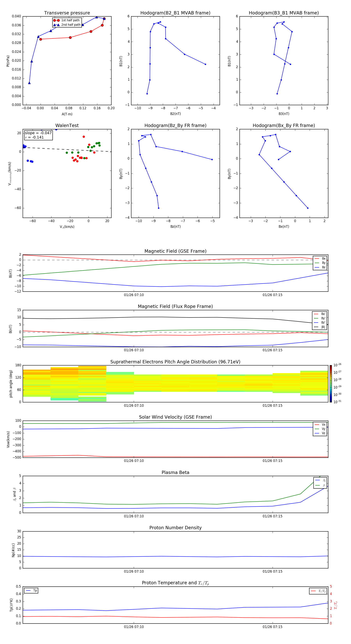Viewport: 351px width, 644px height.
Task: Click the '1st half path' legend entry
Action: (66, 20)
